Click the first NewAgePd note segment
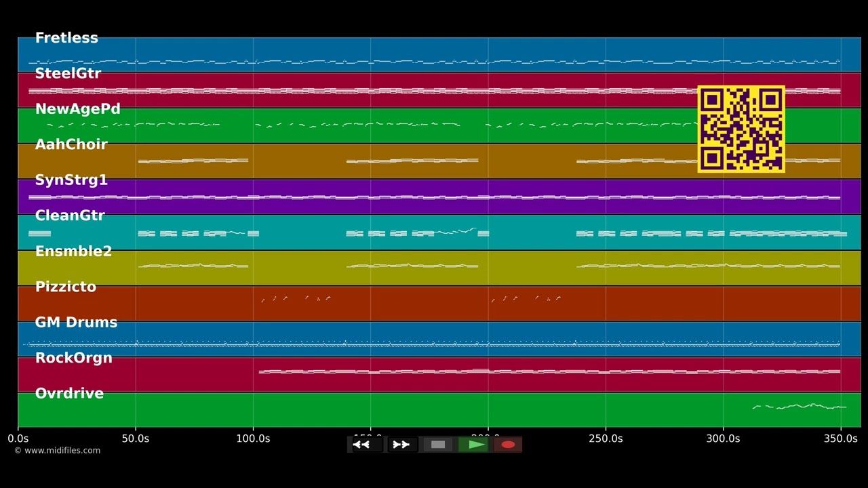 tap(133, 125)
